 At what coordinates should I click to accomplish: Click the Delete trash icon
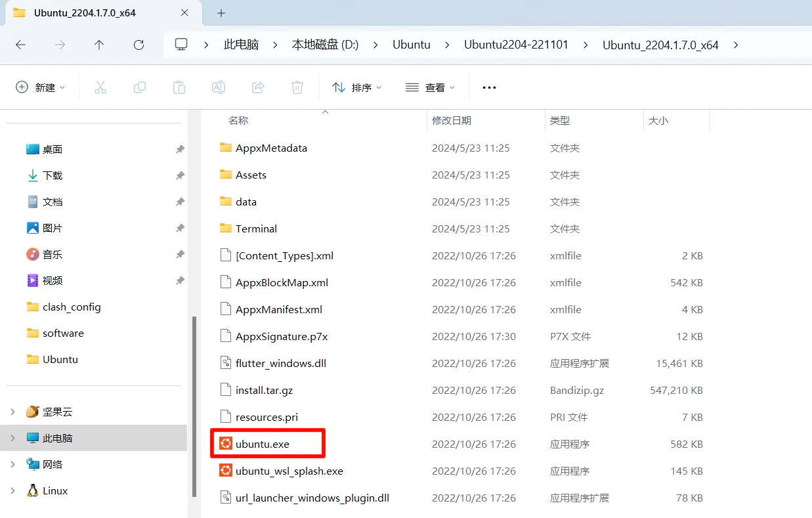click(297, 87)
